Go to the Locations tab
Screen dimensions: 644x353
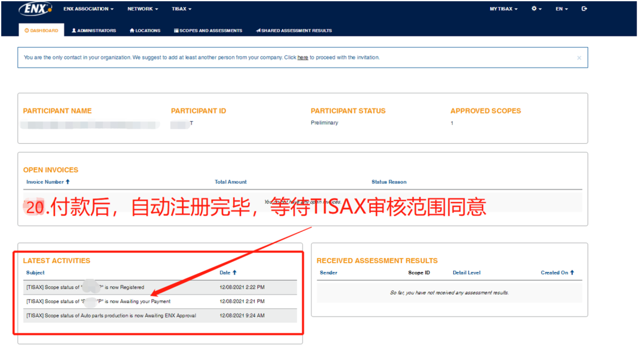tap(145, 30)
